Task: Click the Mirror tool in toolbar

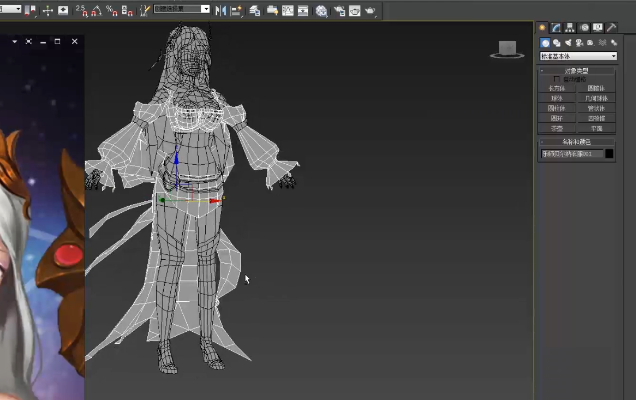Action: [221, 10]
